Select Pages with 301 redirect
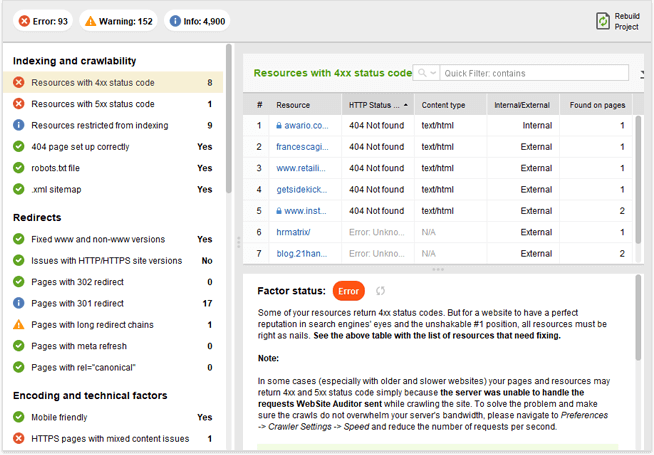This screenshot has height=455, width=654. (77, 303)
